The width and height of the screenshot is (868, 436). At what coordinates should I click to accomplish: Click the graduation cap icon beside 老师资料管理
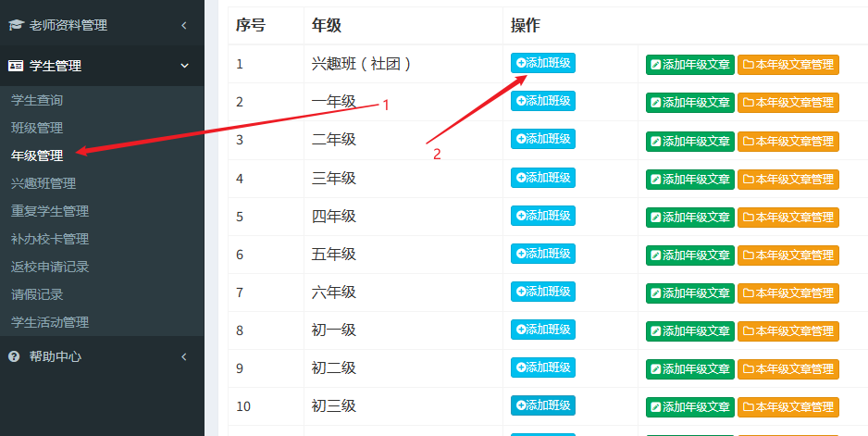pos(17,25)
